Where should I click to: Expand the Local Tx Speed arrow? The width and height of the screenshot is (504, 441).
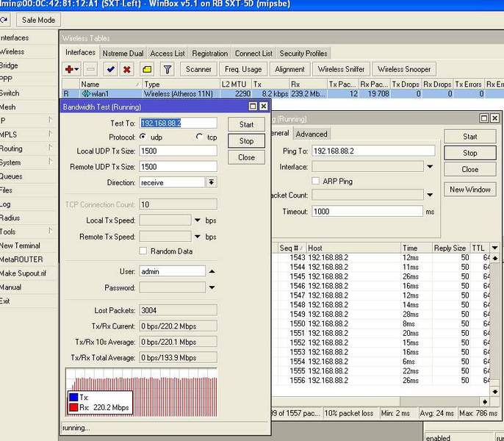(198, 220)
